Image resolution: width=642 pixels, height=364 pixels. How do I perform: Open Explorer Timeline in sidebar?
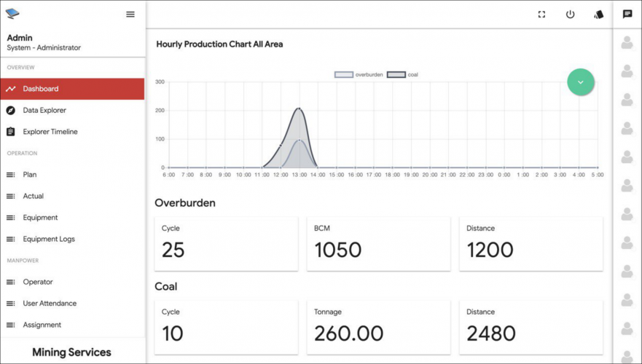click(x=50, y=132)
